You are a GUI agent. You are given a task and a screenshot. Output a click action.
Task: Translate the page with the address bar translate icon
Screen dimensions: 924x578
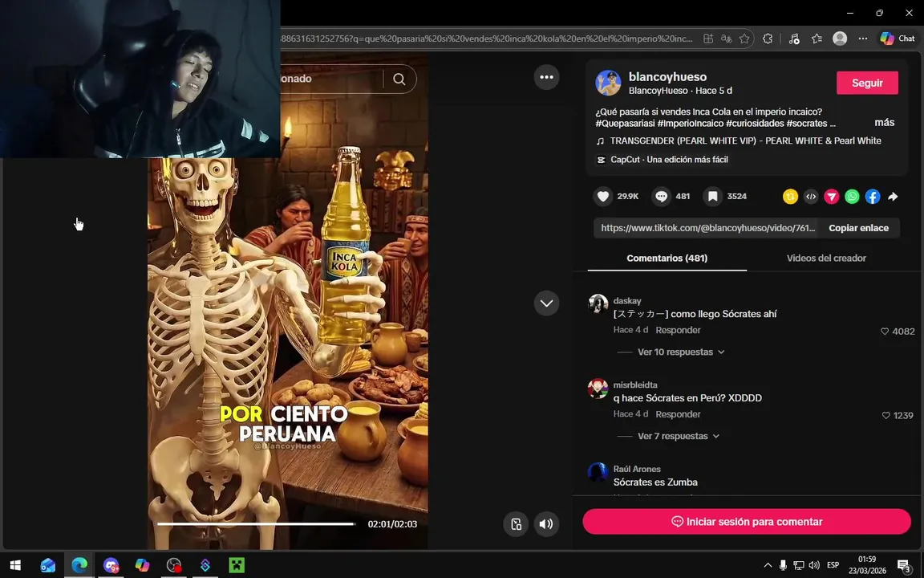click(x=727, y=39)
